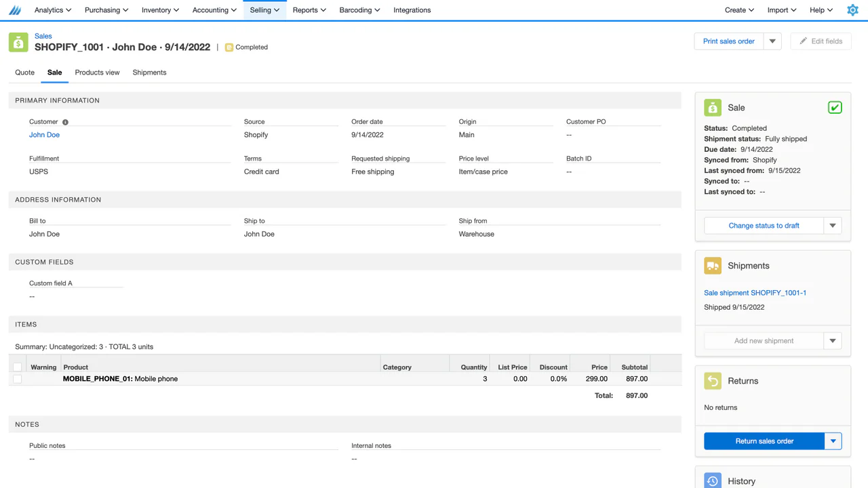Expand the Print sales order dropdown arrow

(x=772, y=41)
